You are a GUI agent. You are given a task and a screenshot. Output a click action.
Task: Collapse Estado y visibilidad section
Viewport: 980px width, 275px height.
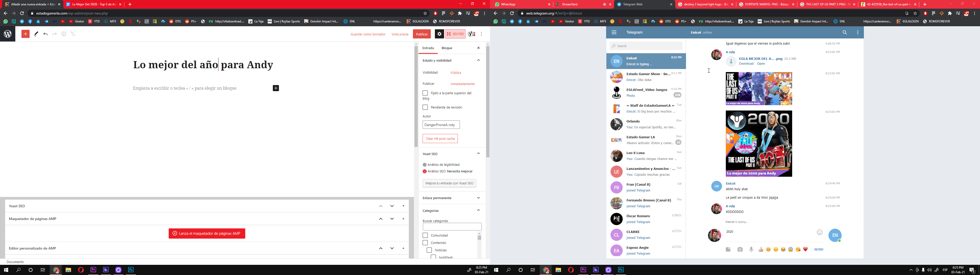tap(478, 60)
